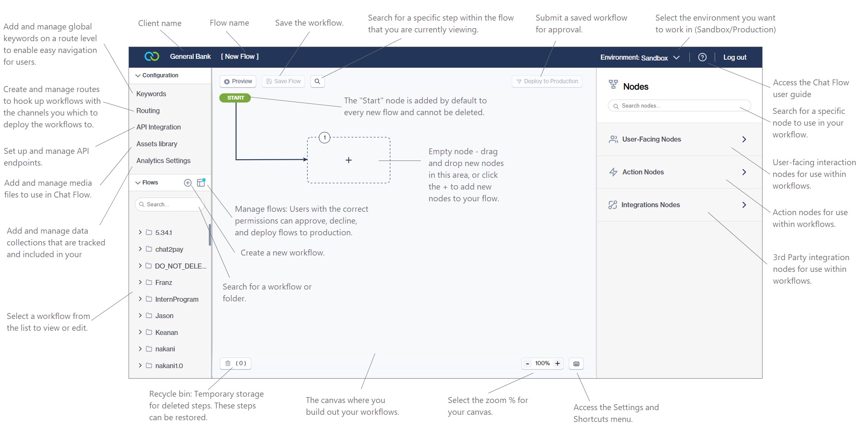This screenshot has width=868, height=432.
Task: Open the Chat Flow help guide question mark icon
Action: (x=702, y=57)
